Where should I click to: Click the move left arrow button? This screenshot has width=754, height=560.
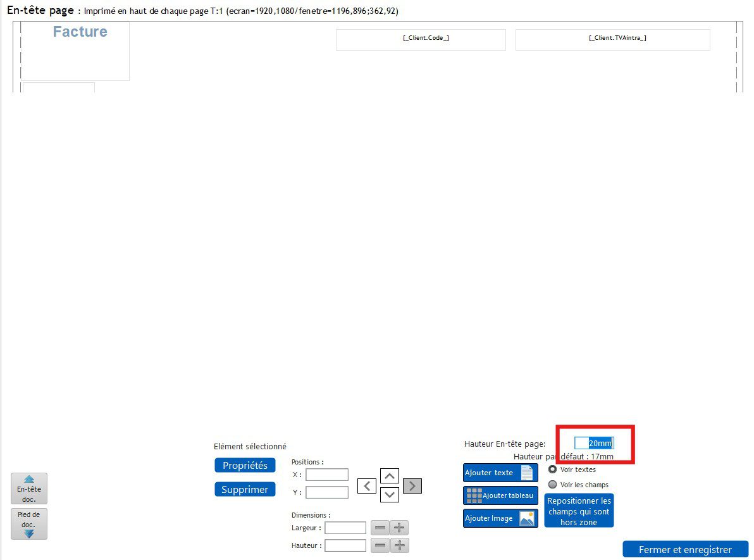point(367,486)
